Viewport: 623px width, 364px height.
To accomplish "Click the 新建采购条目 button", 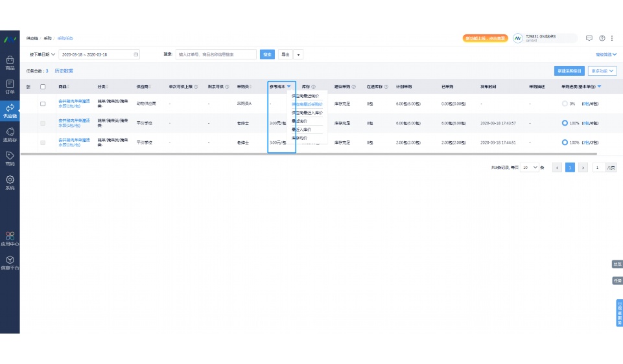I will [x=570, y=71].
